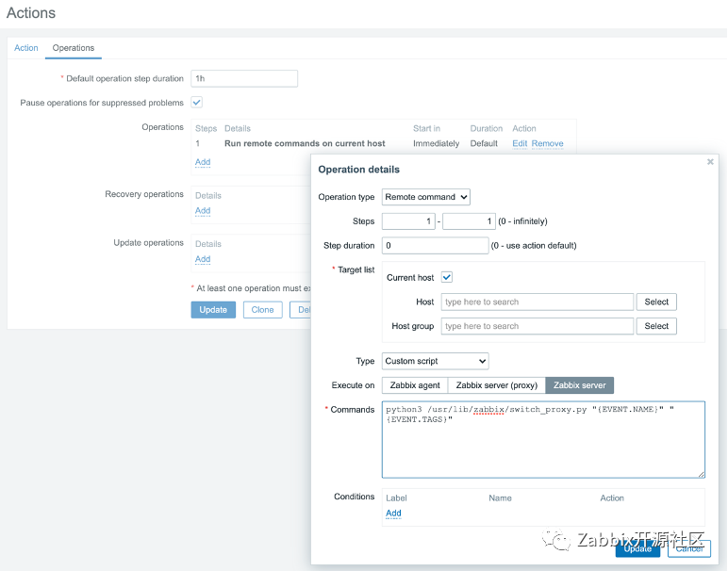The width and height of the screenshot is (728, 571).
Task: Click inside the Commands textarea
Action: click(543, 439)
